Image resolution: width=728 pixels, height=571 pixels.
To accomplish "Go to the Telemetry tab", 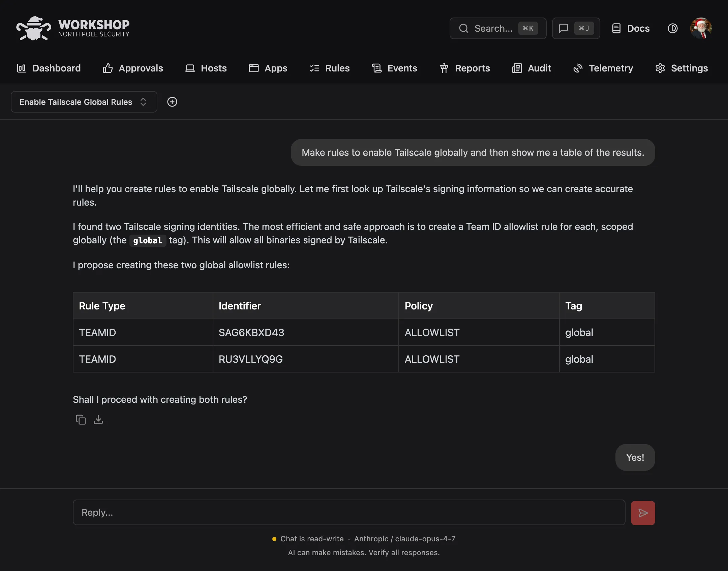I will (x=603, y=68).
